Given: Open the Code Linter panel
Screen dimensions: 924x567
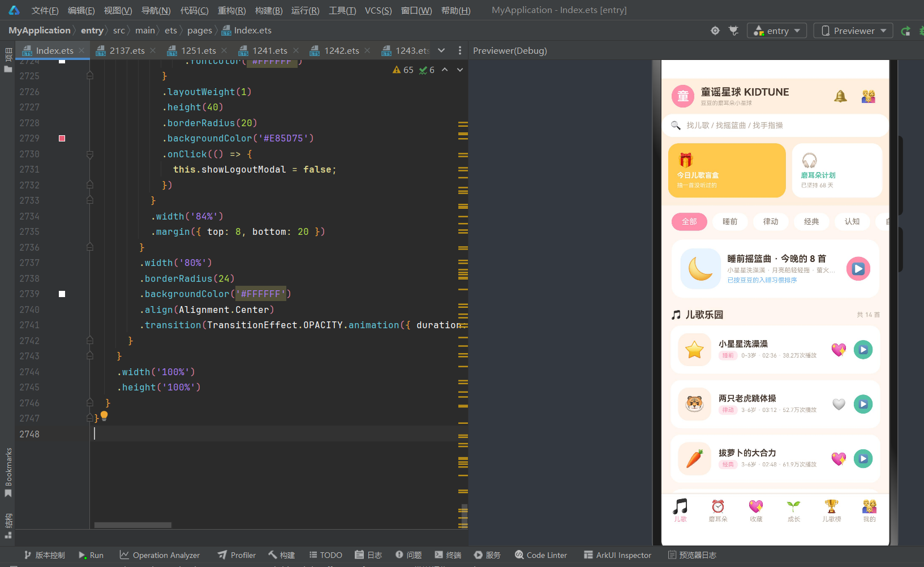Looking at the screenshot, I should (540, 555).
